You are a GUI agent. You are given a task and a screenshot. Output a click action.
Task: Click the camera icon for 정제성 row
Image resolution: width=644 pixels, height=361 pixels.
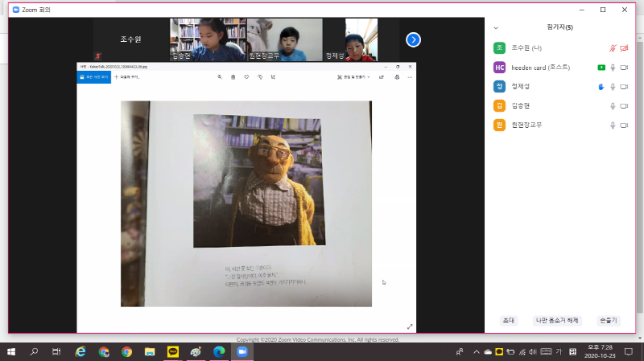(x=624, y=87)
